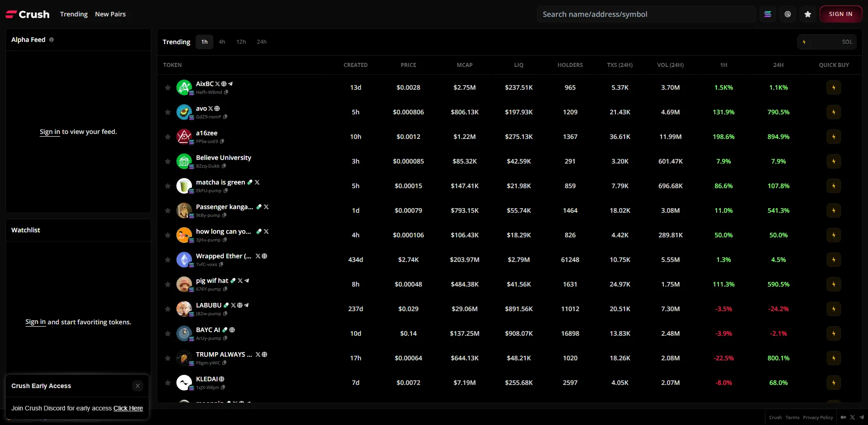The image size is (868, 425).
Task: Open the Medium icon in footer
Action: pos(843,417)
